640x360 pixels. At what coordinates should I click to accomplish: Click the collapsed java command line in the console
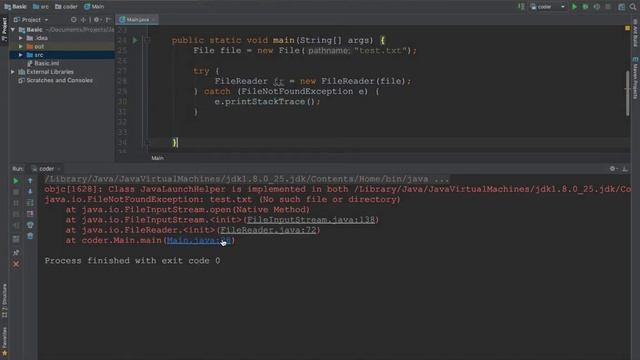point(247,179)
